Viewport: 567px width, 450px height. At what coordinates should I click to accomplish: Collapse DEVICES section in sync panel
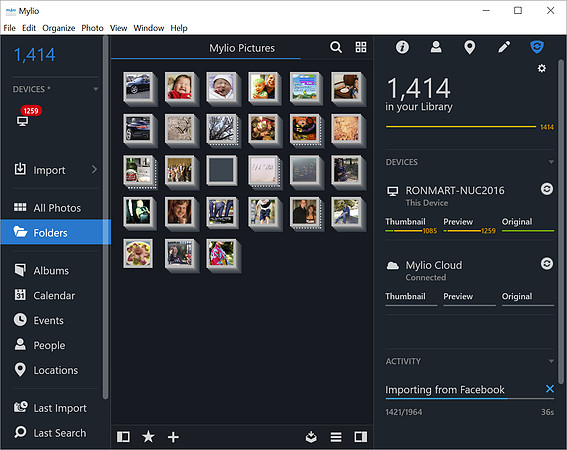point(551,162)
